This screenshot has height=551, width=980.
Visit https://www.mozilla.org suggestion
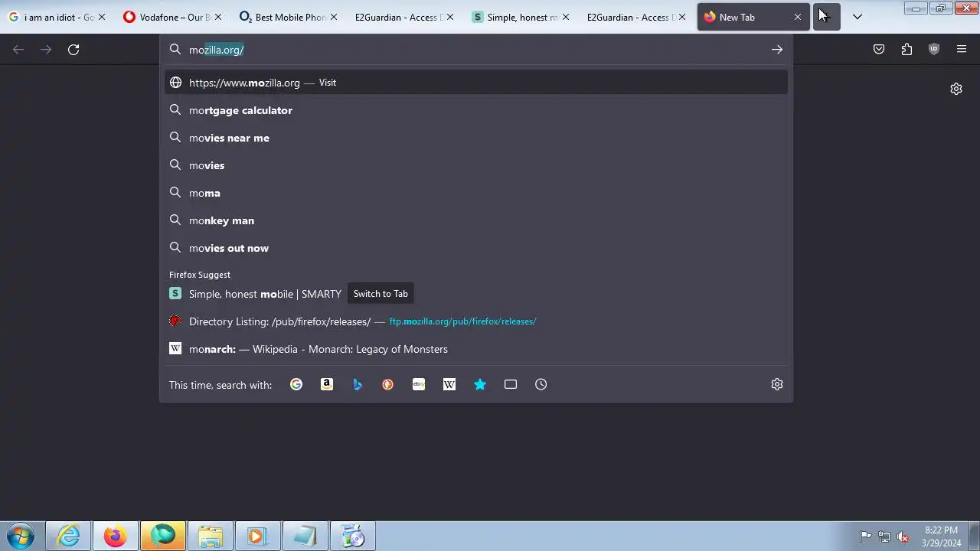coord(476,83)
